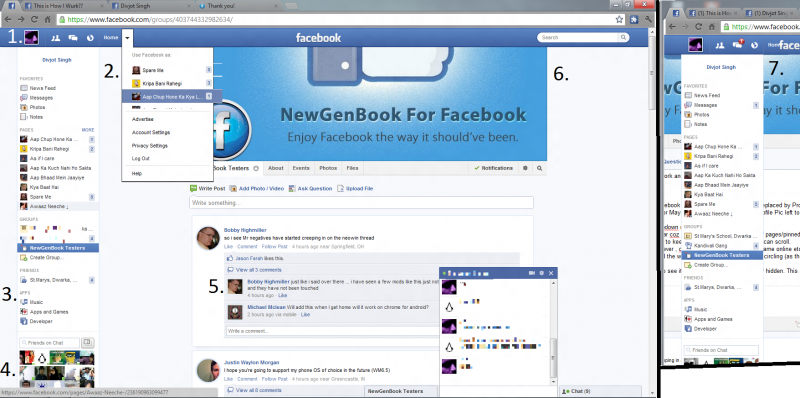Click Home in main window's blue bar
800x398 pixels.
(x=111, y=38)
